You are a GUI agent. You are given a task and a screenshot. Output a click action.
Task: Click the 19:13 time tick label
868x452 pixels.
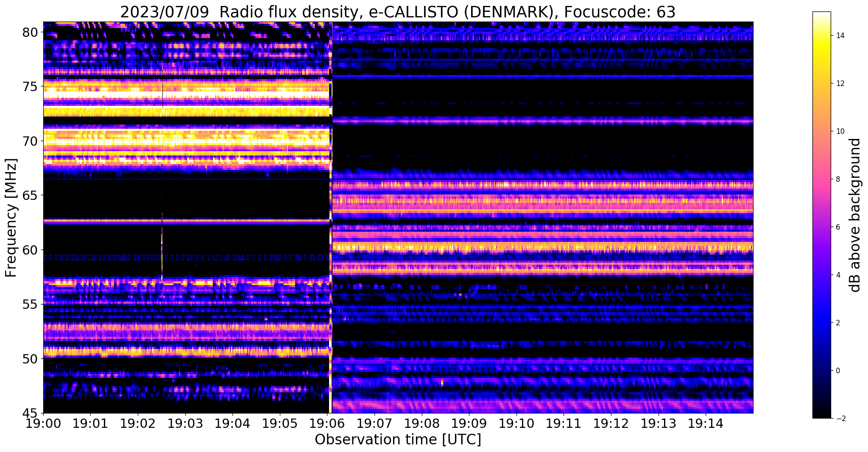pos(659,423)
